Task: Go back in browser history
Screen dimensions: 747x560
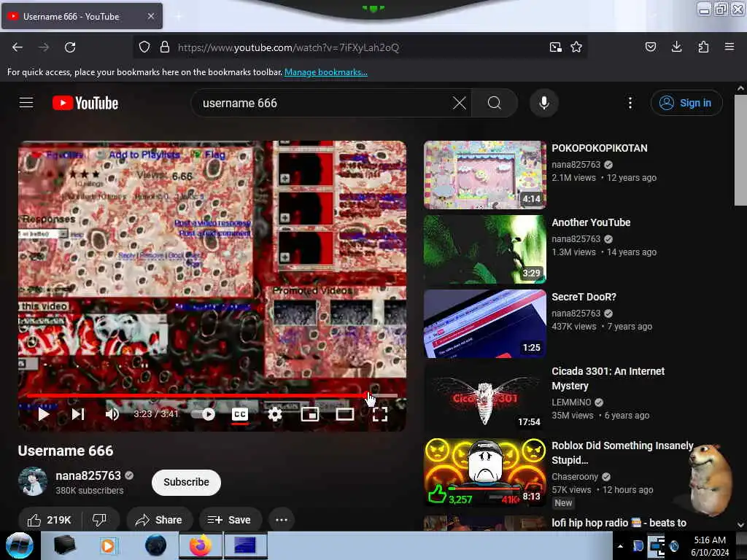Action: coord(18,47)
